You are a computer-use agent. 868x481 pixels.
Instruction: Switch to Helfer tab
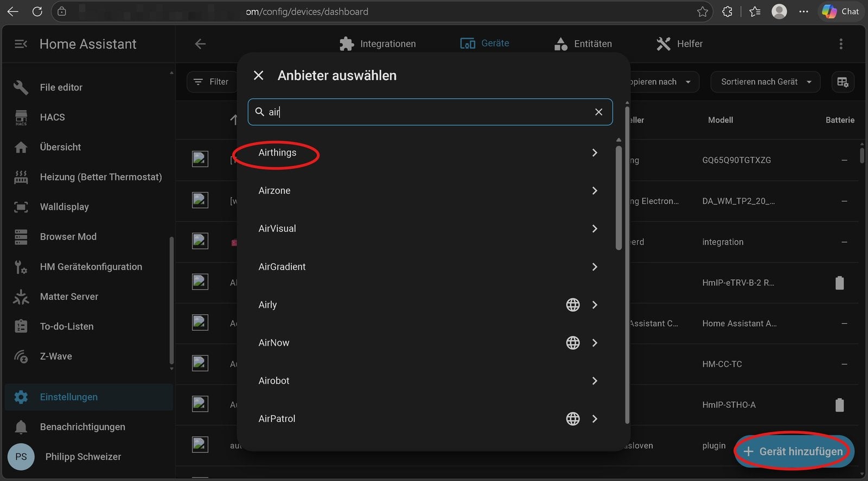point(679,44)
